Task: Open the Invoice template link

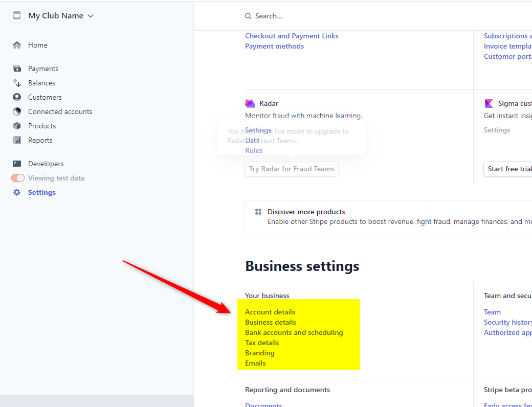Action: click(508, 46)
